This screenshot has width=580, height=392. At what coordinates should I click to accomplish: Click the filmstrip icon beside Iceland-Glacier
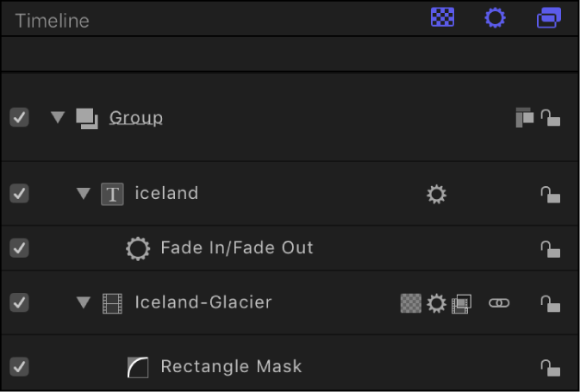pos(112,303)
